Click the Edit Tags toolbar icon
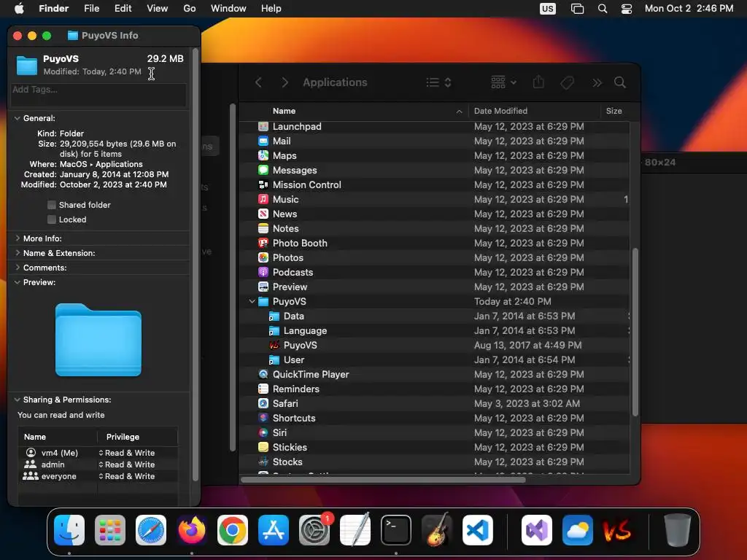The width and height of the screenshot is (747, 560). (x=567, y=82)
